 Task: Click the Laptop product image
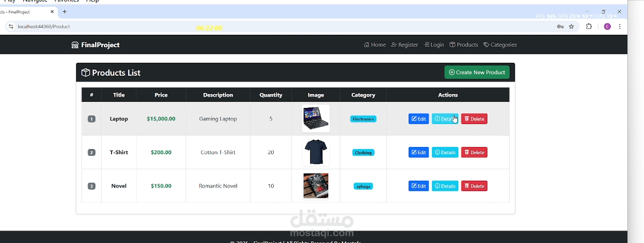316,118
